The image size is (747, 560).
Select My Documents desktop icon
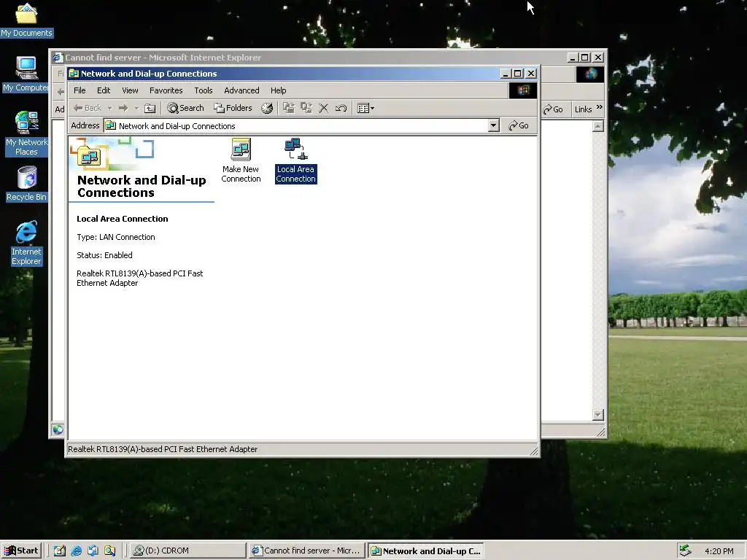click(27, 20)
